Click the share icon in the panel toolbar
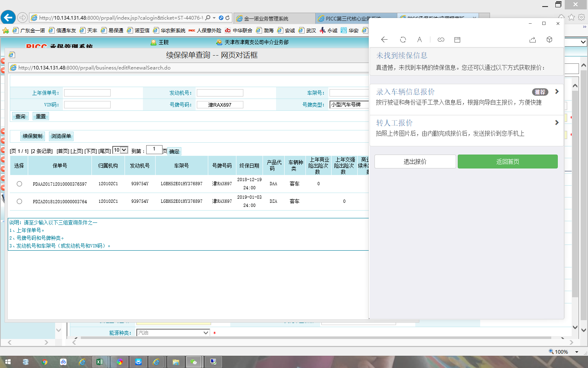The image size is (588, 368). [x=532, y=40]
